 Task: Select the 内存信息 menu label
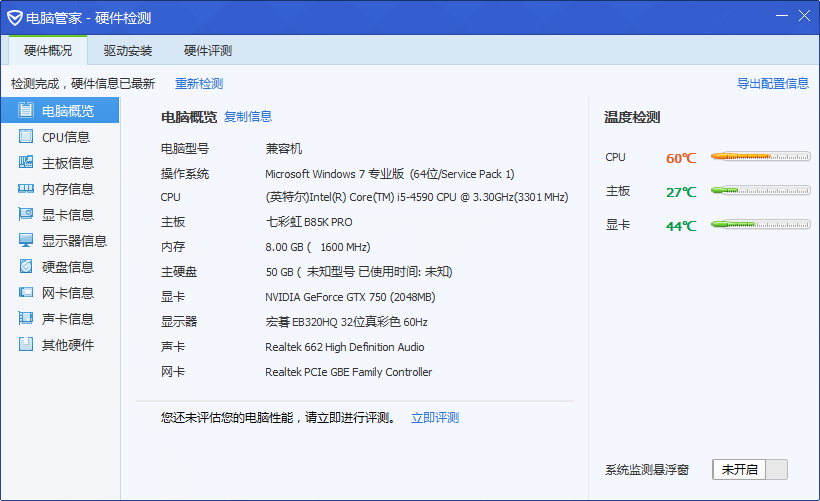tap(68, 189)
